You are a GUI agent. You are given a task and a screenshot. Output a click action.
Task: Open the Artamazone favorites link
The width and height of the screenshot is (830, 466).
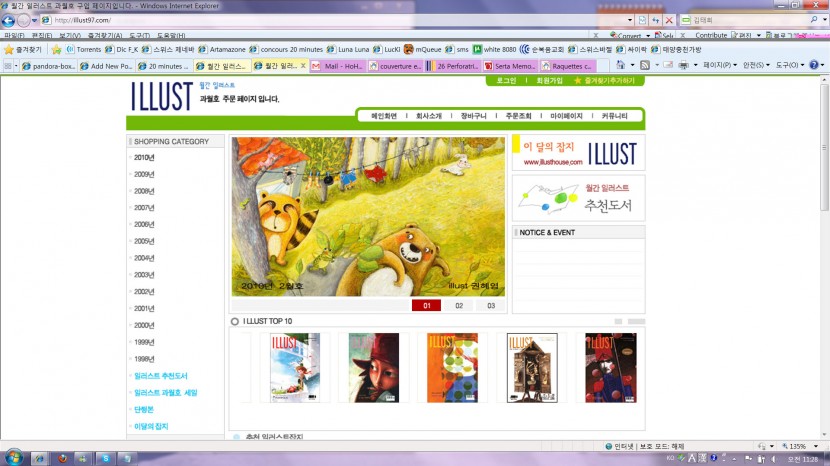(222, 49)
